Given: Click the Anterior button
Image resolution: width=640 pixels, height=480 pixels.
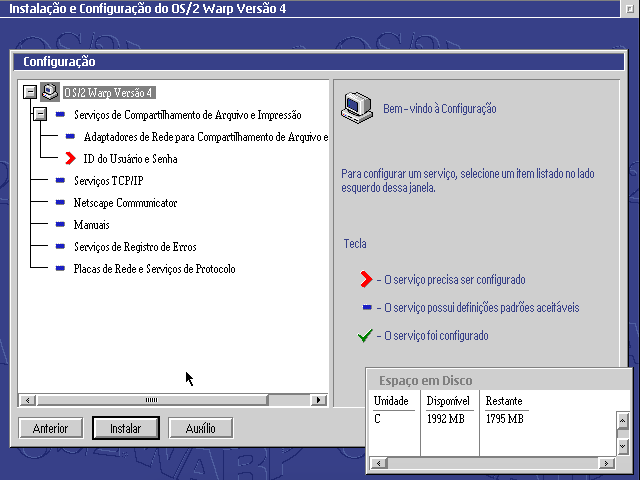Looking at the screenshot, I should (50, 428).
